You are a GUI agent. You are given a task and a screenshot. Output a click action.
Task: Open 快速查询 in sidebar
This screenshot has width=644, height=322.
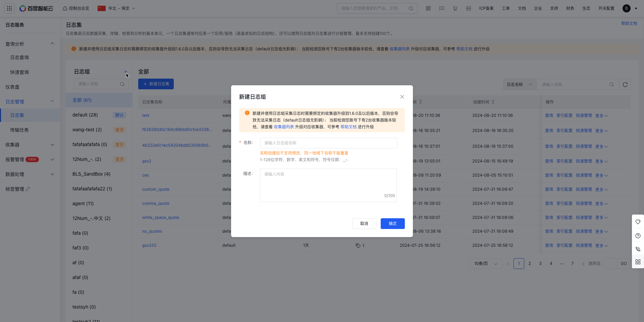(x=19, y=72)
